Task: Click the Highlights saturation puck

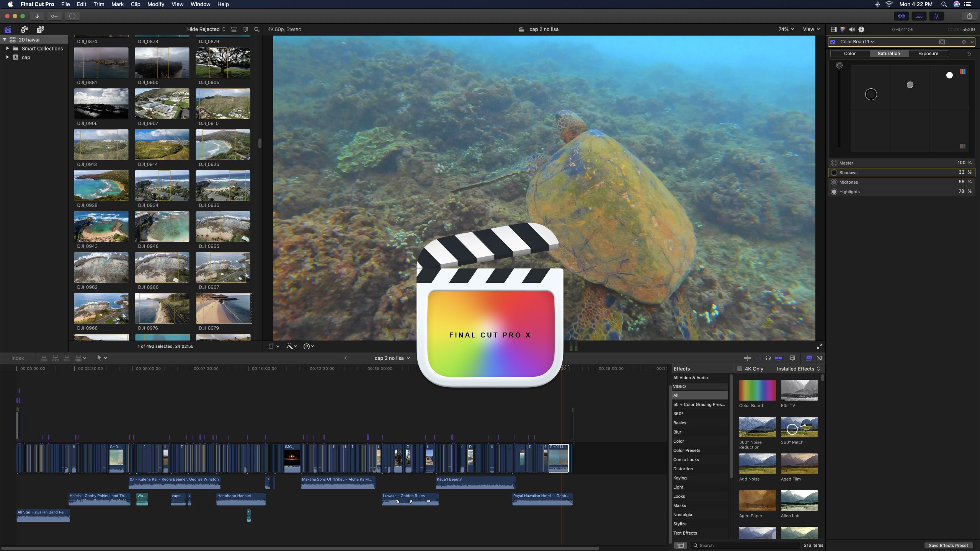Action: tap(949, 75)
